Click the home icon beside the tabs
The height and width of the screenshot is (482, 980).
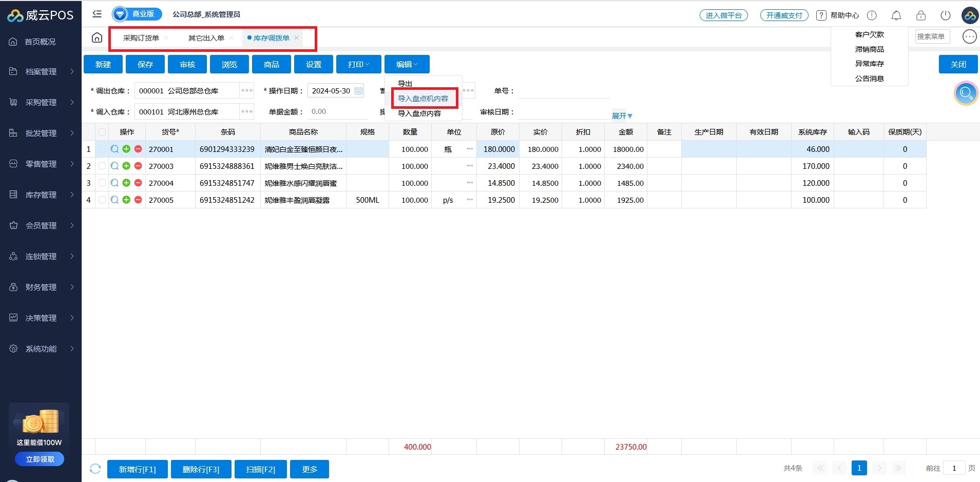tap(97, 37)
